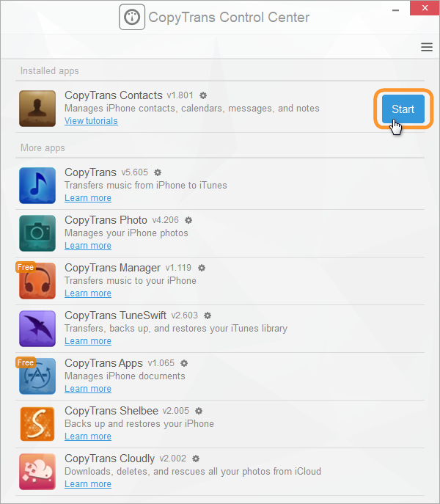The image size is (440, 504).
Task: Click the CopyTrans Shelbee icon
Action: pos(37,424)
